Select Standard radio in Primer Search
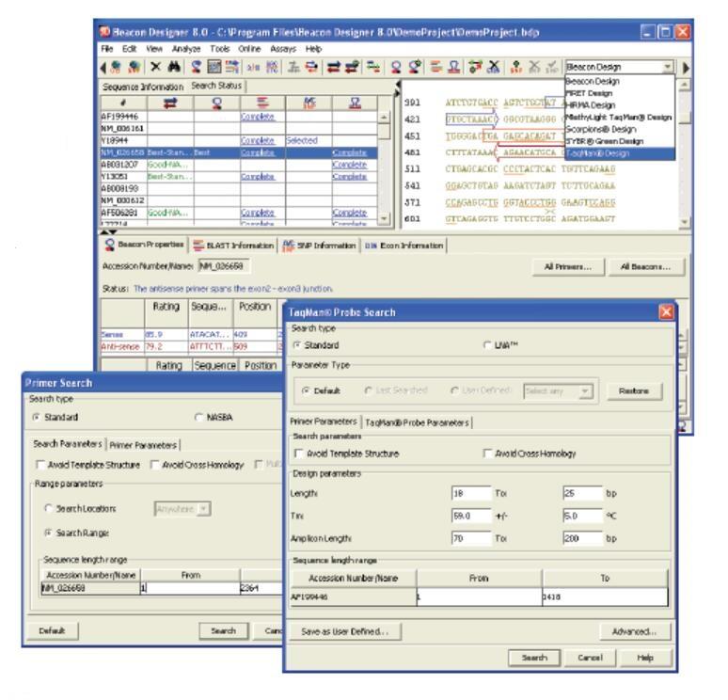This screenshot has width=728, height=700. [x=37, y=417]
